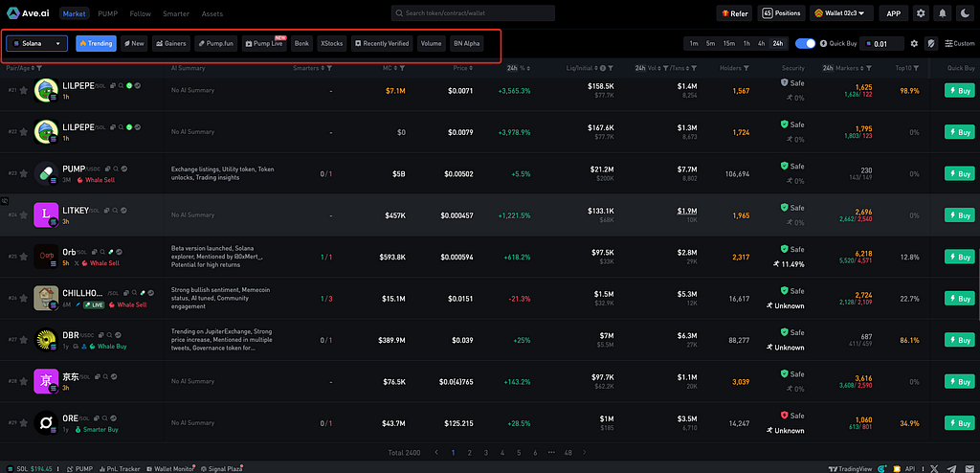
Task: Open the notifications bell
Action: coord(942,13)
